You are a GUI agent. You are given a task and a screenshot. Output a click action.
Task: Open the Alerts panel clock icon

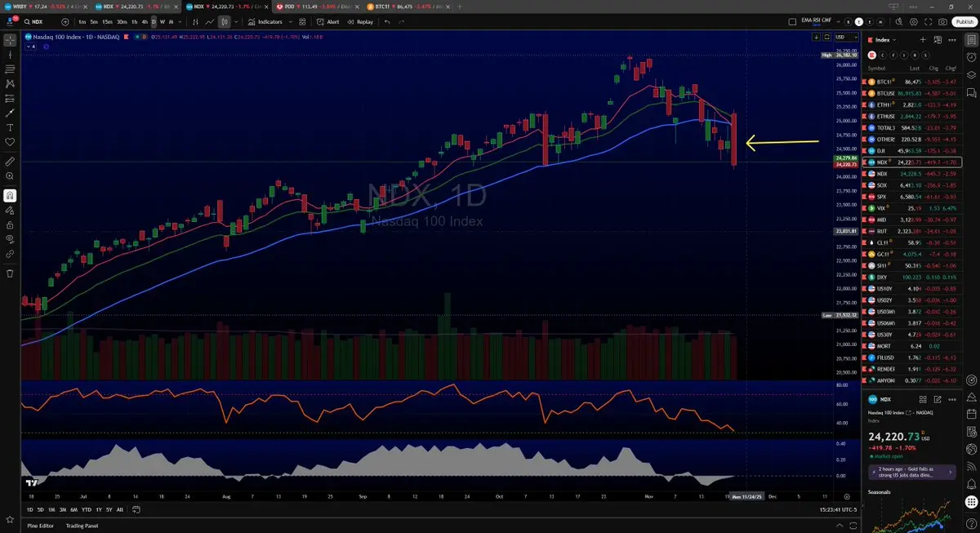point(972,57)
